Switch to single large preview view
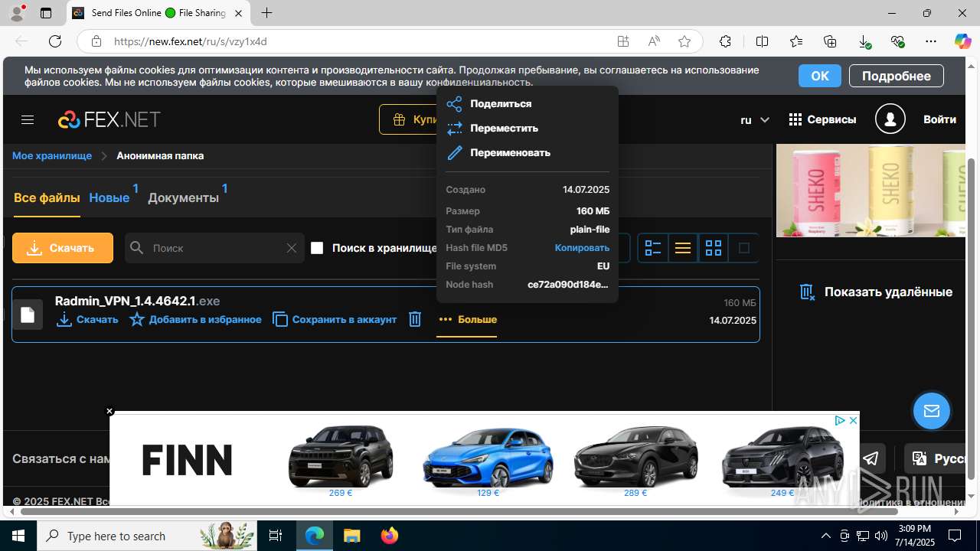Image resolution: width=980 pixels, height=551 pixels. [743, 248]
